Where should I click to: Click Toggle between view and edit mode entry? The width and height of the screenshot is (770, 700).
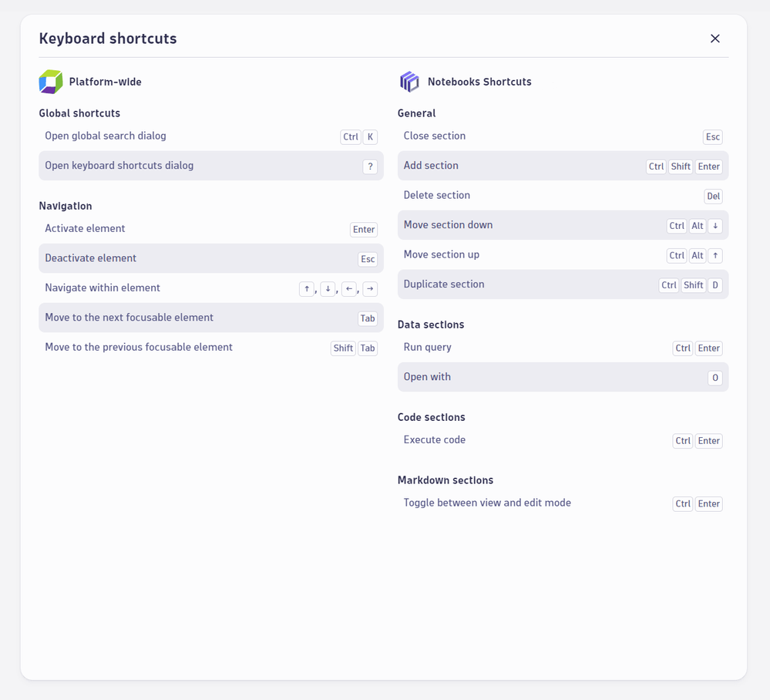(x=487, y=503)
